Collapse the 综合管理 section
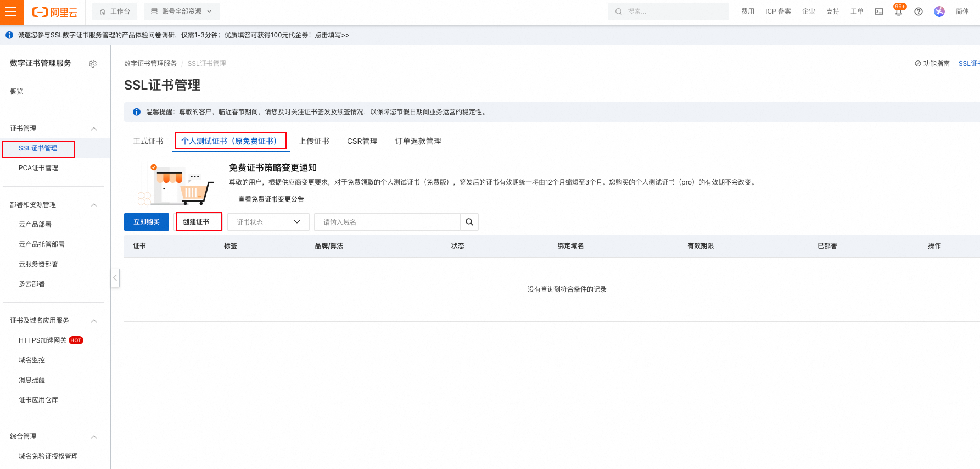Screen dimensions: 980x469 [x=94, y=437]
